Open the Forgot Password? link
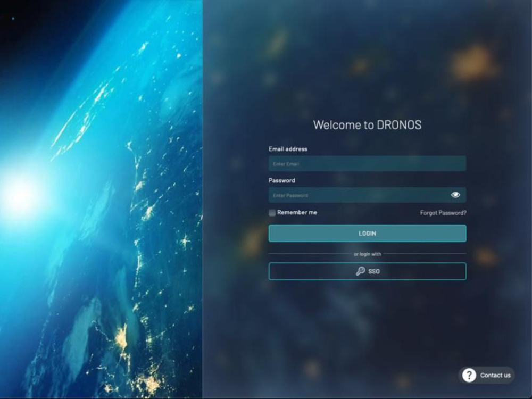The width and height of the screenshot is (532, 399). pyautogui.click(x=443, y=213)
